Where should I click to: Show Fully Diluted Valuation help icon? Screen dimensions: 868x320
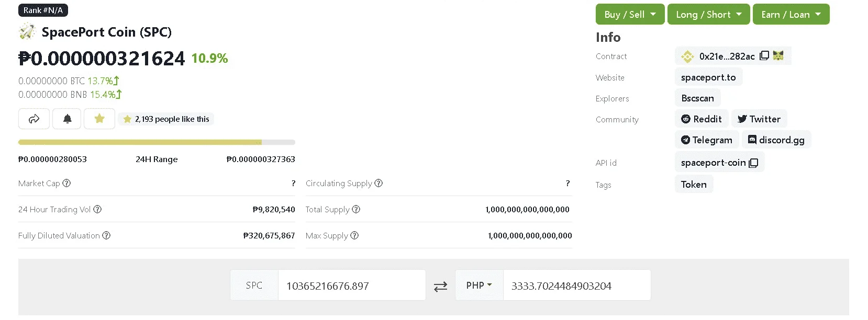coord(106,235)
